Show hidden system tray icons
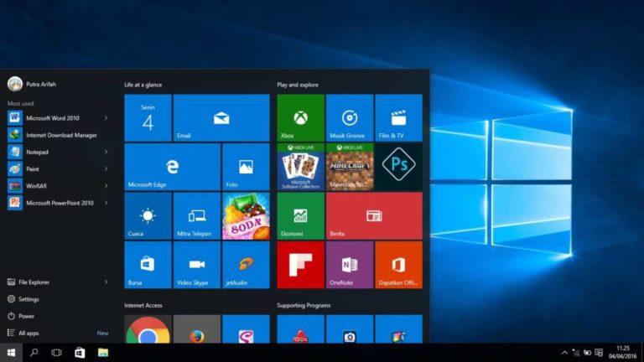The width and height of the screenshot is (644, 362). point(564,353)
